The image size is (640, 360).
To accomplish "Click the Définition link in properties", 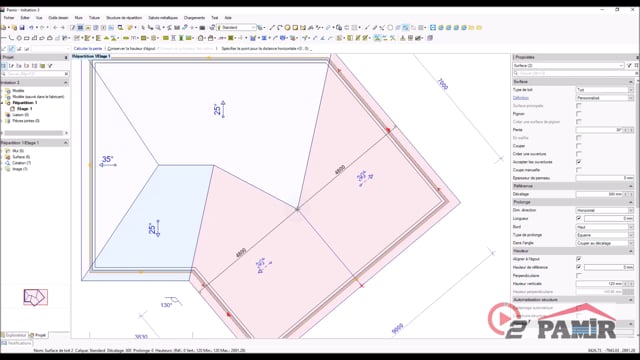I will click(x=521, y=98).
